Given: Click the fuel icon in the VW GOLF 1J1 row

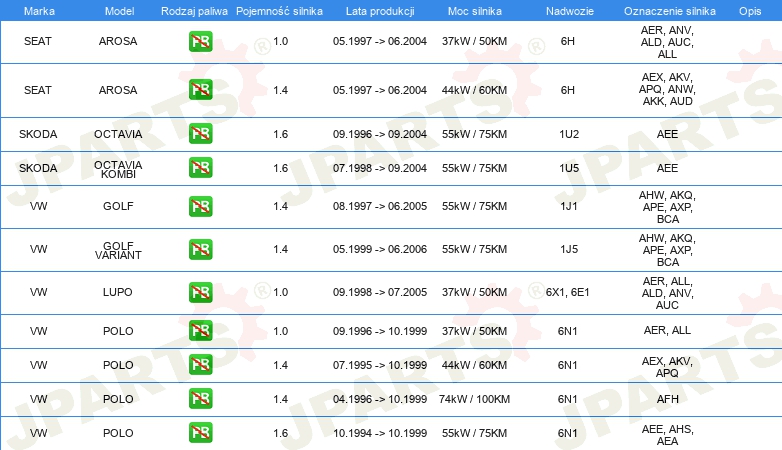Looking at the screenshot, I should (x=200, y=207).
